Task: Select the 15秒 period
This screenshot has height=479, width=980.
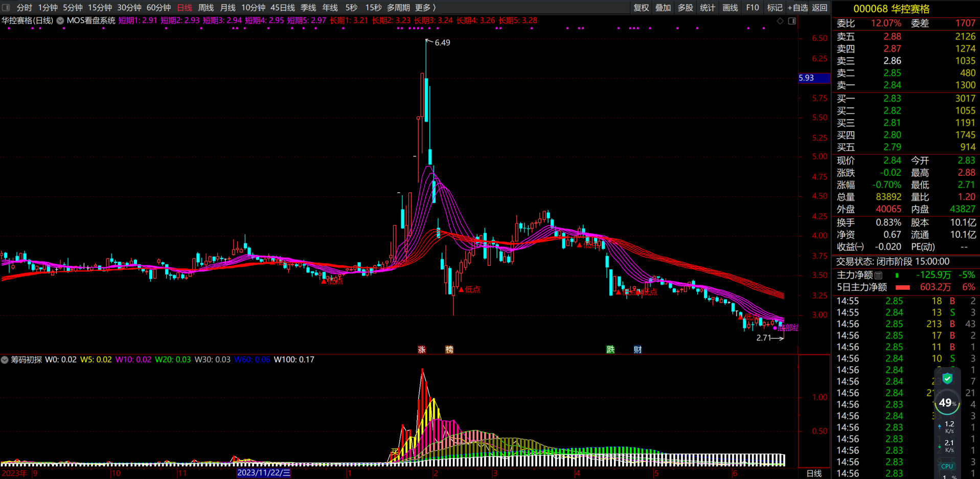Action: click(373, 8)
